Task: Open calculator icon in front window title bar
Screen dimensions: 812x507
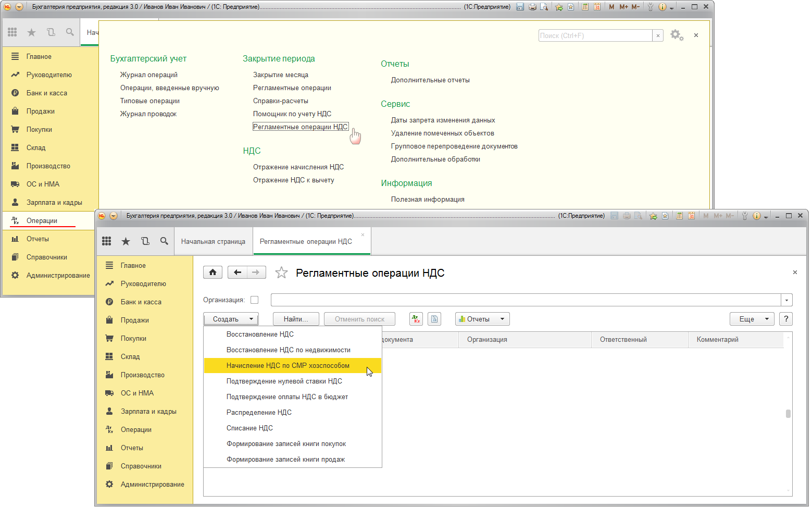Action: (680, 216)
